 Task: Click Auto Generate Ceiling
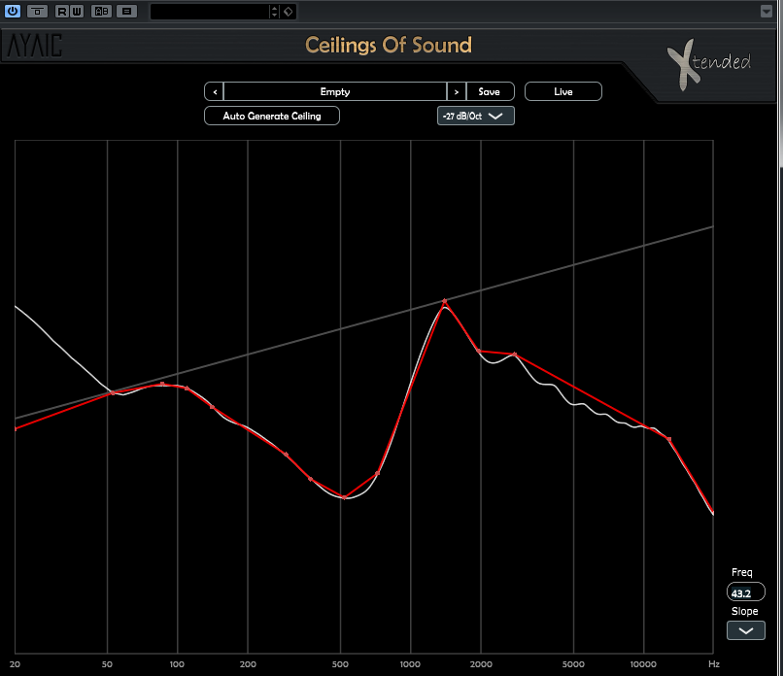click(272, 116)
